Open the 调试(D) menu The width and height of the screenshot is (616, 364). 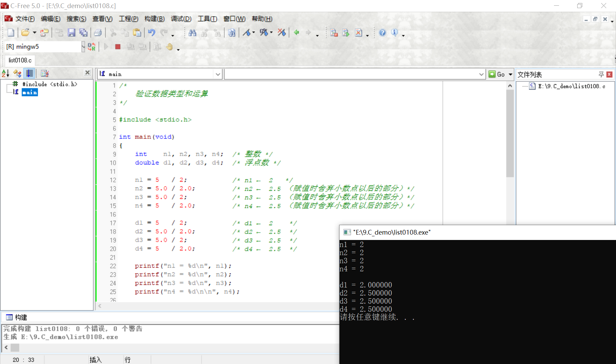181,19
